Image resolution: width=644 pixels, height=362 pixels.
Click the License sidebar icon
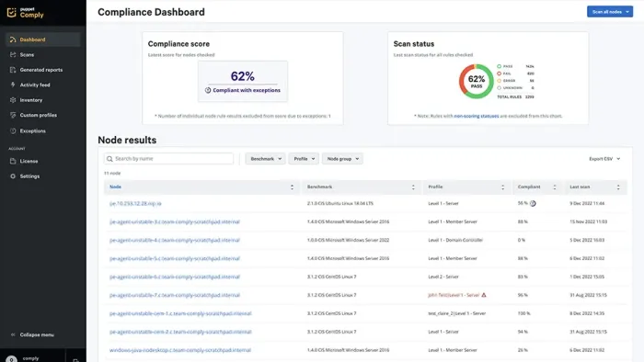pyautogui.click(x=13, y=161)
